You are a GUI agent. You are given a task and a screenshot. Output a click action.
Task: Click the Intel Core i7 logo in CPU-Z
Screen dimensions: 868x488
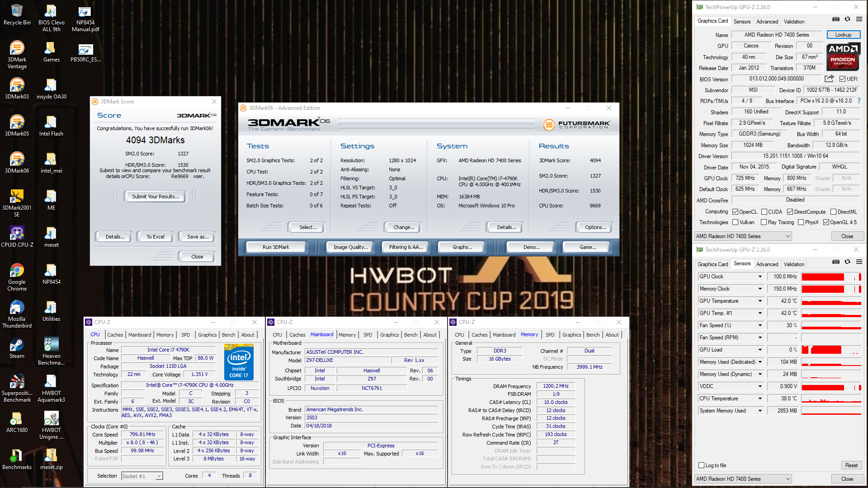(239, 362)
